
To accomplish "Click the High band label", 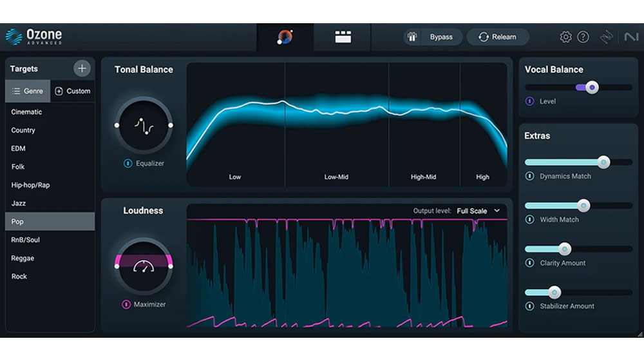I will pos(482,177).
